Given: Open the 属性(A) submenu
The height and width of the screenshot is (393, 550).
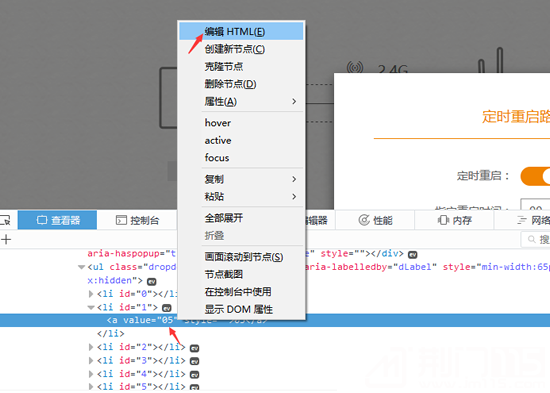Looking at the screenshot, I should click(x=241, y=102).
